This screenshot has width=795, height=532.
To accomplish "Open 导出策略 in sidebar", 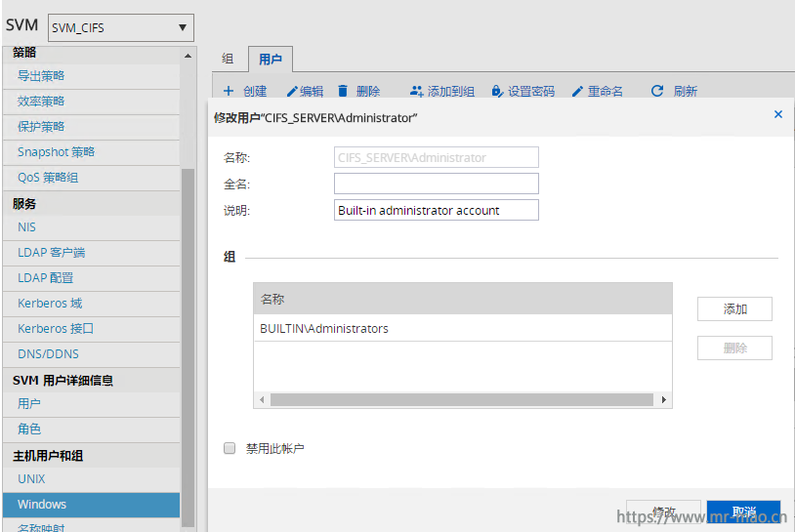I will pos(91,76).
